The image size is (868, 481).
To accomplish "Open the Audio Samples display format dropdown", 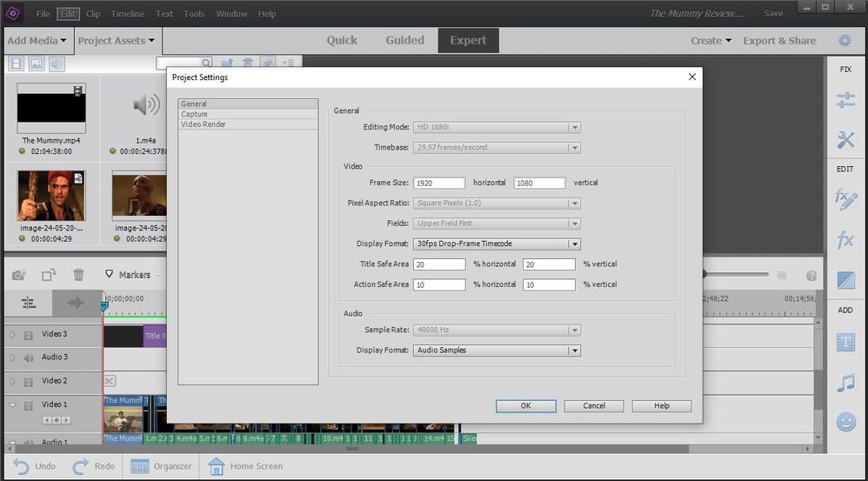I will click(497, 351).
